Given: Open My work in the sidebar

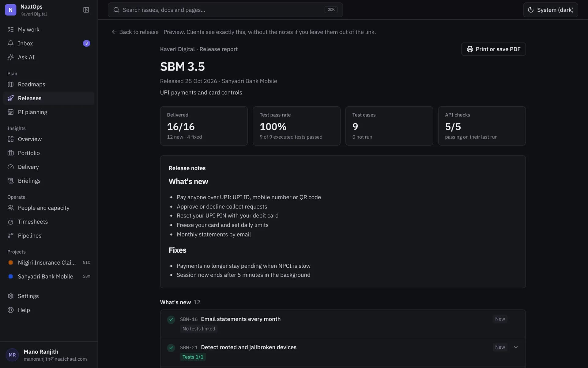Looking at the screenshot, I should tap(49, 29).
